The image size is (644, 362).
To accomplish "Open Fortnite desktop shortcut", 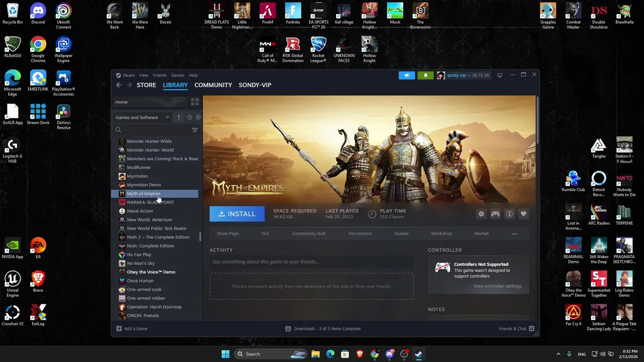I will pos(293,14).
